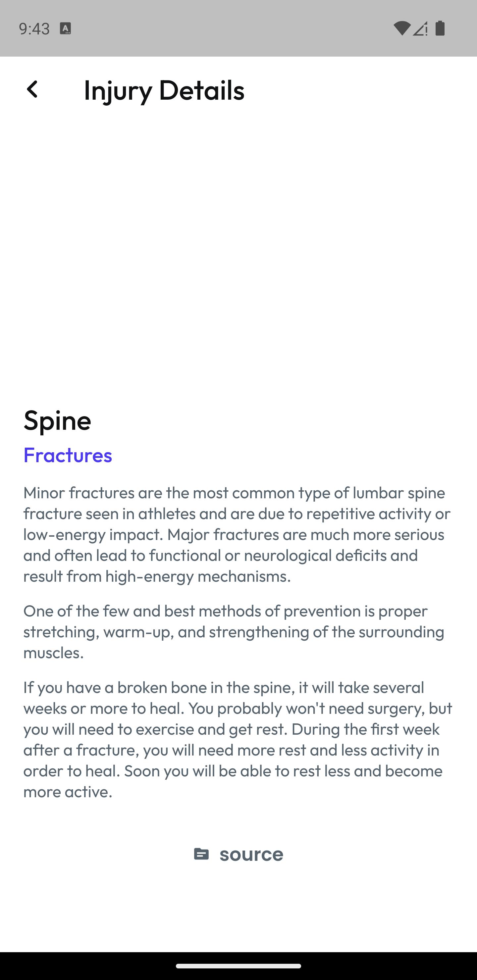Tap the 9:43 clock in status bar
This screenshot has width=477, height=980.
(34, 29)
